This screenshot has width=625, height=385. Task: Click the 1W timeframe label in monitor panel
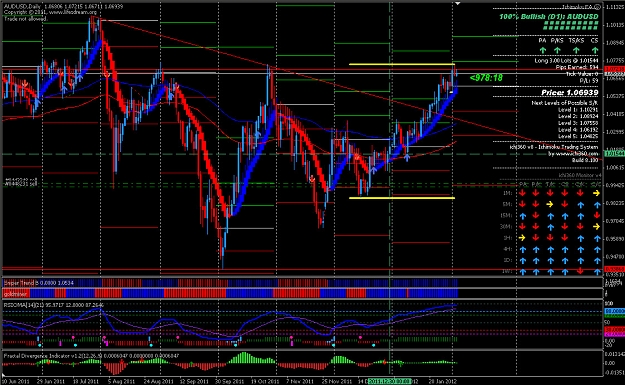[x=507, y=271]
